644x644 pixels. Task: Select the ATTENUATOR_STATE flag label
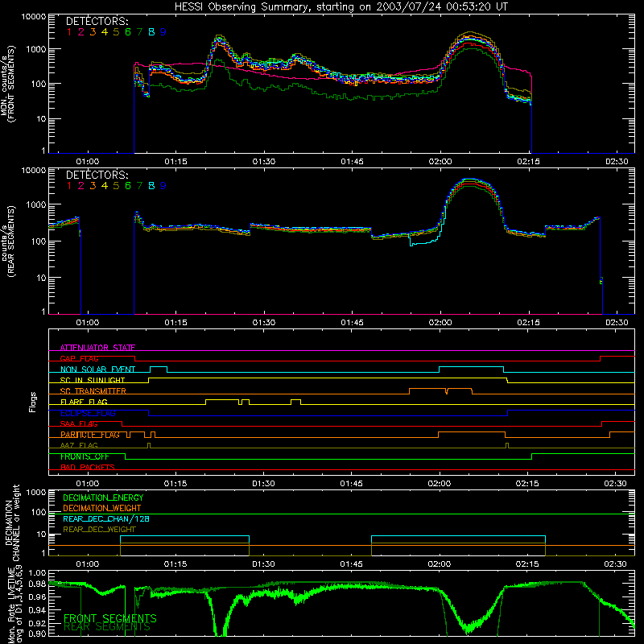pyautogui.click(x=97, y=348)
